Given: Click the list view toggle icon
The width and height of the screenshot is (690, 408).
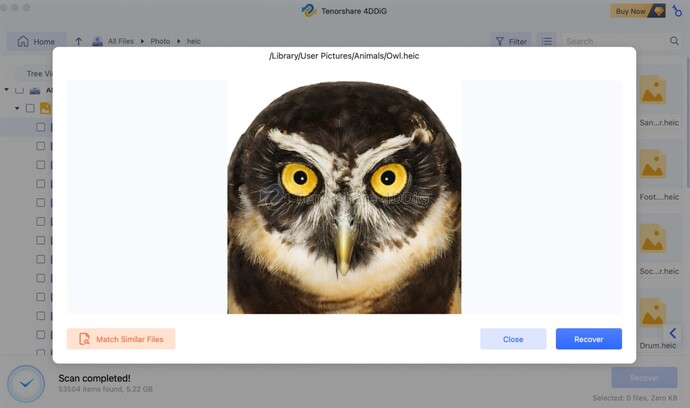Looking at the screenshot, I should click(x=546, y=42).
